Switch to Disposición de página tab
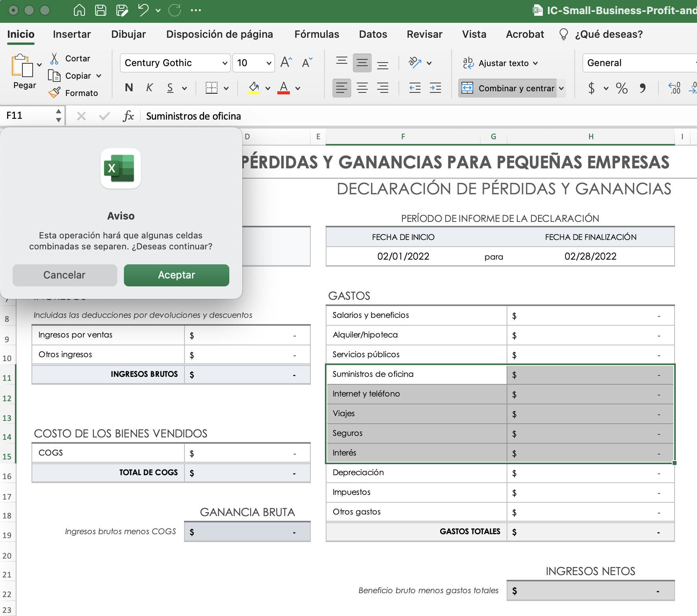 click(x=219, y=34)
